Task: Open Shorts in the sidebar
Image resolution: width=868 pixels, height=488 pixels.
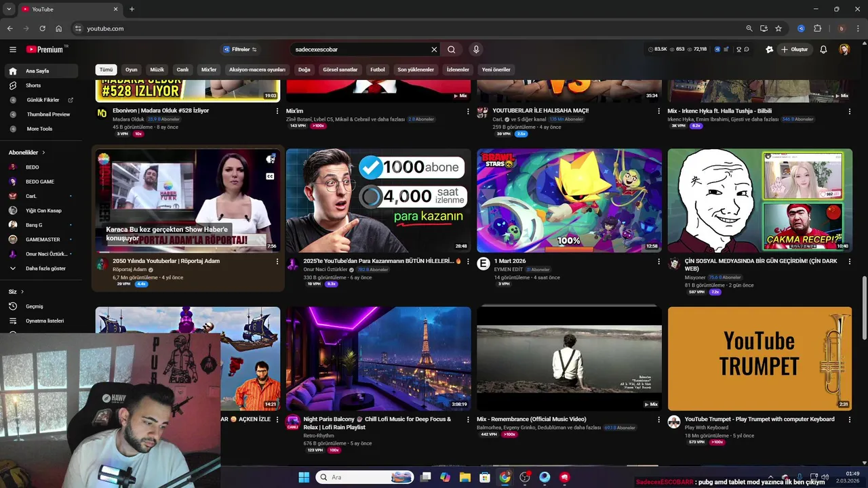Action: point(33,85)
